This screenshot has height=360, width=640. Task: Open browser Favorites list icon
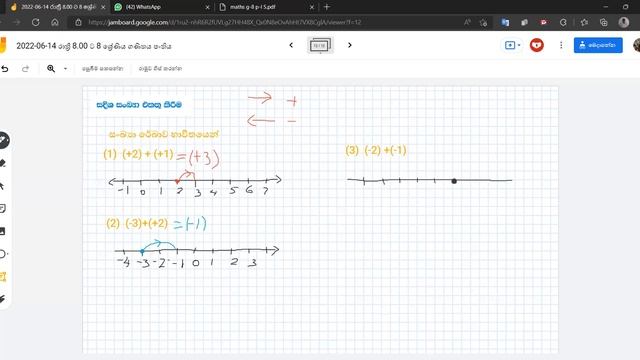pyautogui.click(x=584, y=22)
